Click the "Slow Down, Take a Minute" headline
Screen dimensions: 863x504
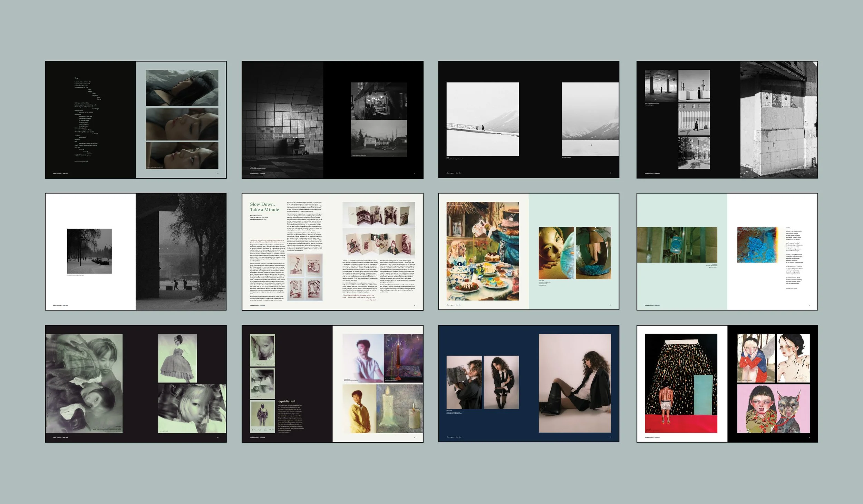click(x=264, y=207)
